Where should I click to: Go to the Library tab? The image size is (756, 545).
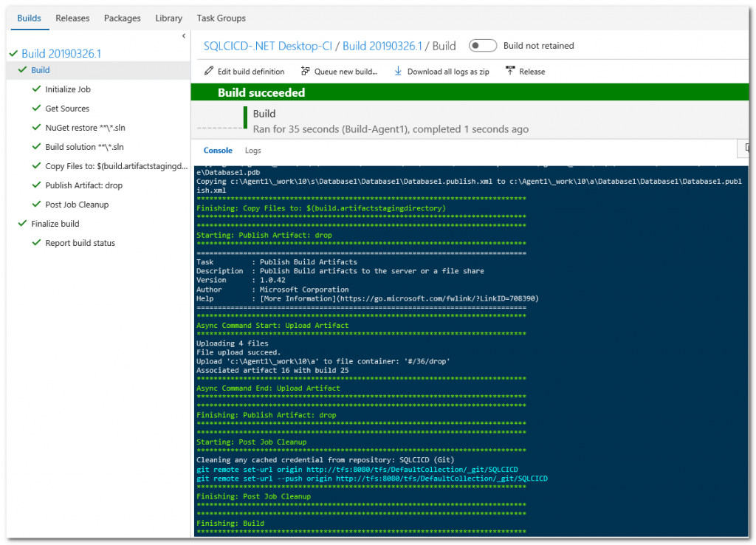[169, 18]
